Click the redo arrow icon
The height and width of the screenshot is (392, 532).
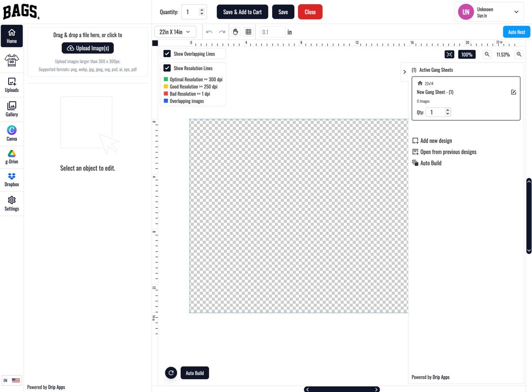coord(222,32)
